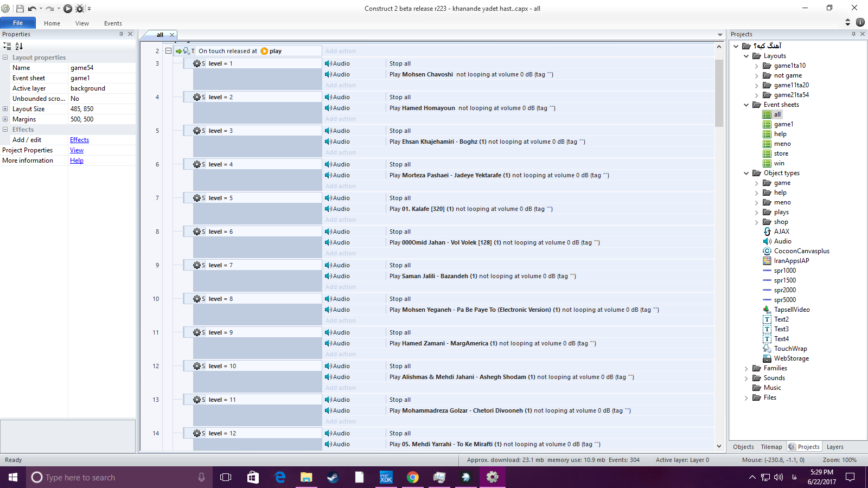
Task: Click the Effects link
Action: (x=79, y=140)
